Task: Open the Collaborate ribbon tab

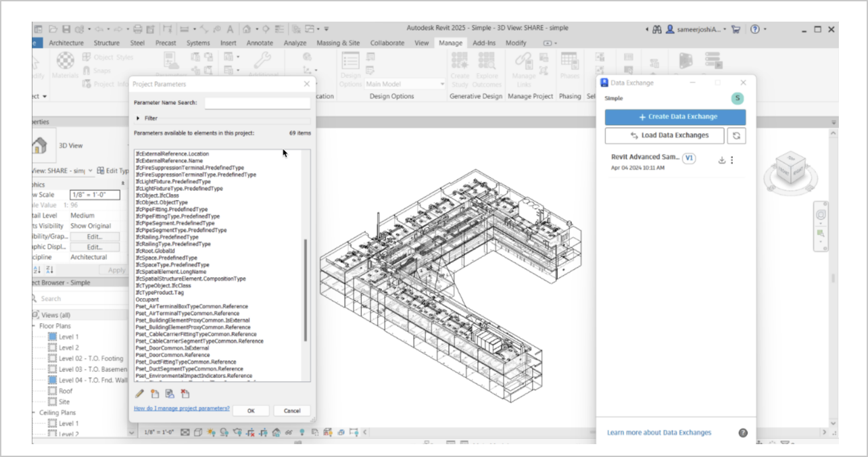Action: [387, 43]
